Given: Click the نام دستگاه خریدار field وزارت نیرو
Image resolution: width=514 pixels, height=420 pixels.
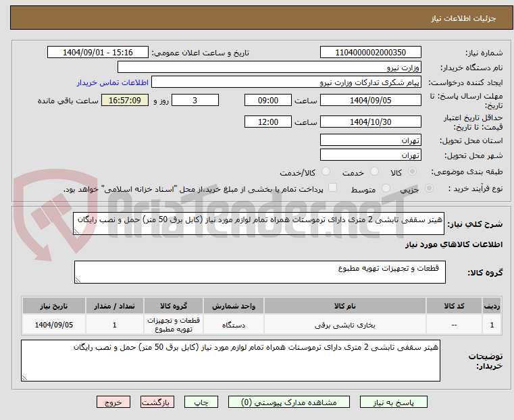Looking at the screenshot, I should (x=269, y=67).
